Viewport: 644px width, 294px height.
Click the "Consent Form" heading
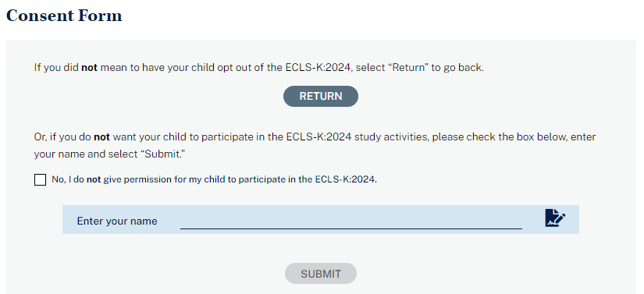tap(64, 16)
